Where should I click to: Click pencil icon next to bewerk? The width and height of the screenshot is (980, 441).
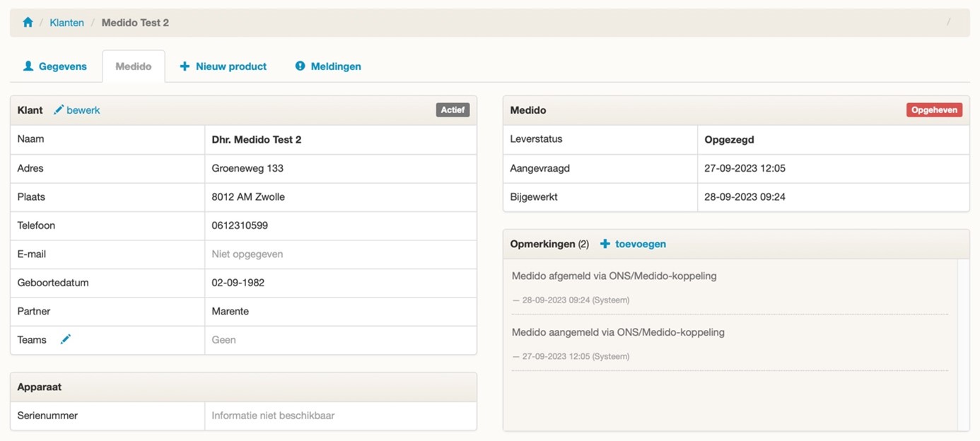point(59,110)
